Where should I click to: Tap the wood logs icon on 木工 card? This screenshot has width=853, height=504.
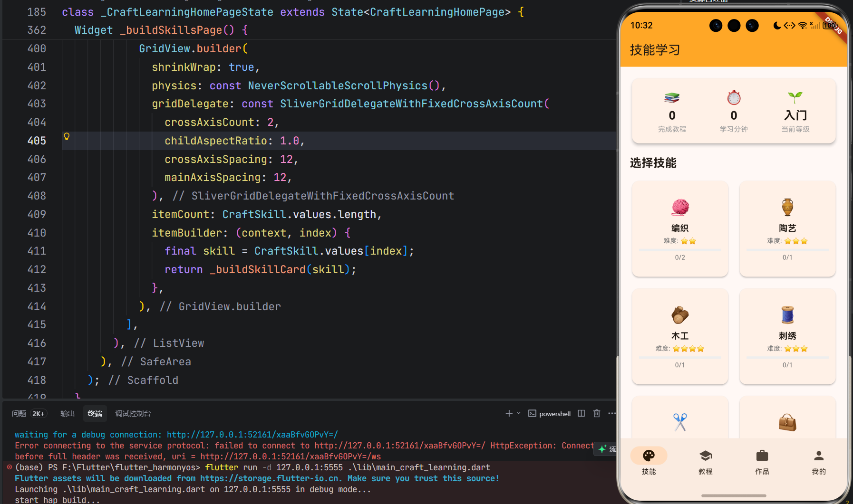pos(680,314)
